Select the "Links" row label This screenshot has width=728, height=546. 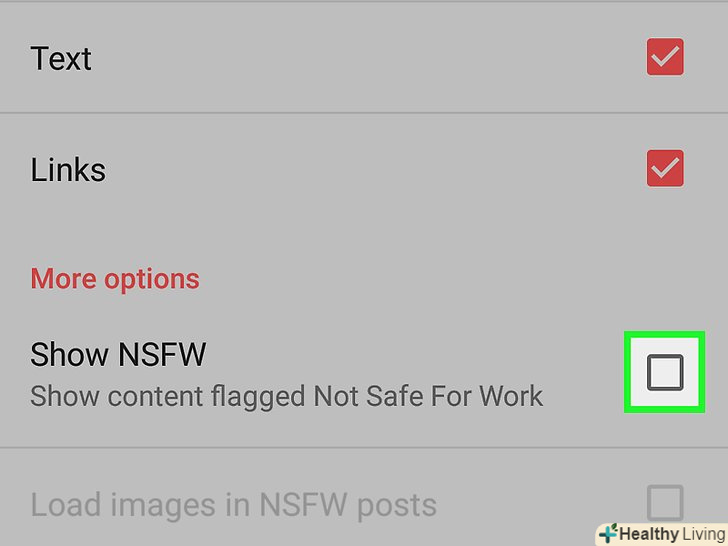click(68, 170)
